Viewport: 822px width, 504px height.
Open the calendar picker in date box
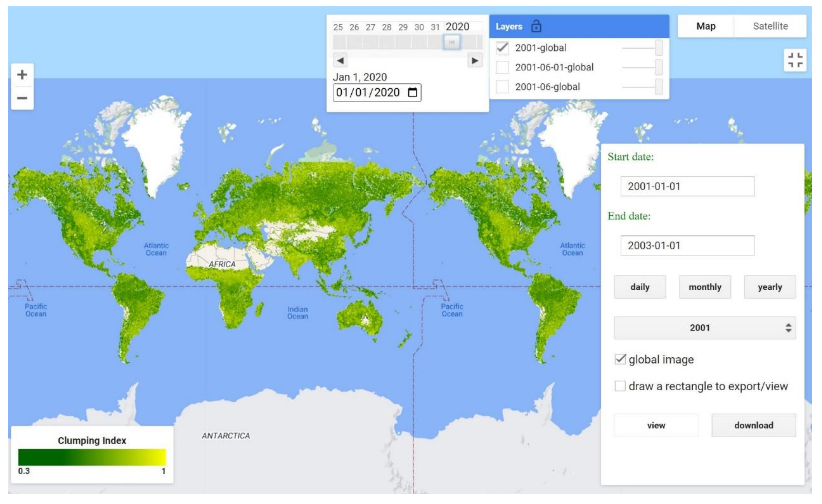click(x=412, y=92)
